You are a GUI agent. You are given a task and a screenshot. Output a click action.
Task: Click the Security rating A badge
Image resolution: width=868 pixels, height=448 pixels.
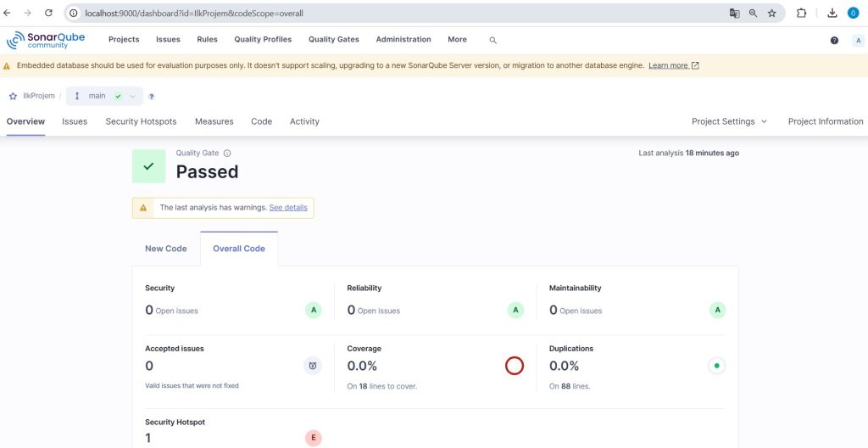(x=314, y=310)
